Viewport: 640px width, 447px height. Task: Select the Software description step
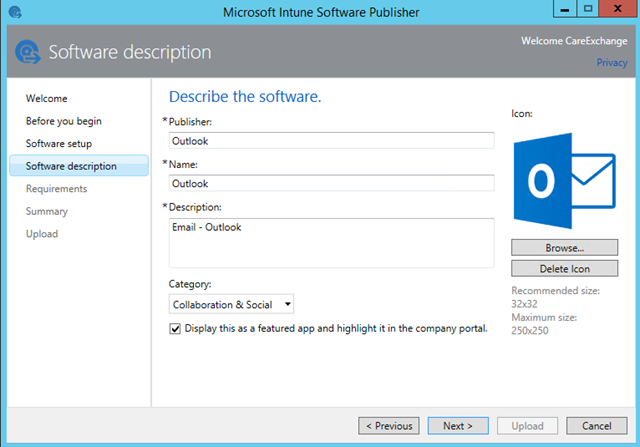[79, 166]
